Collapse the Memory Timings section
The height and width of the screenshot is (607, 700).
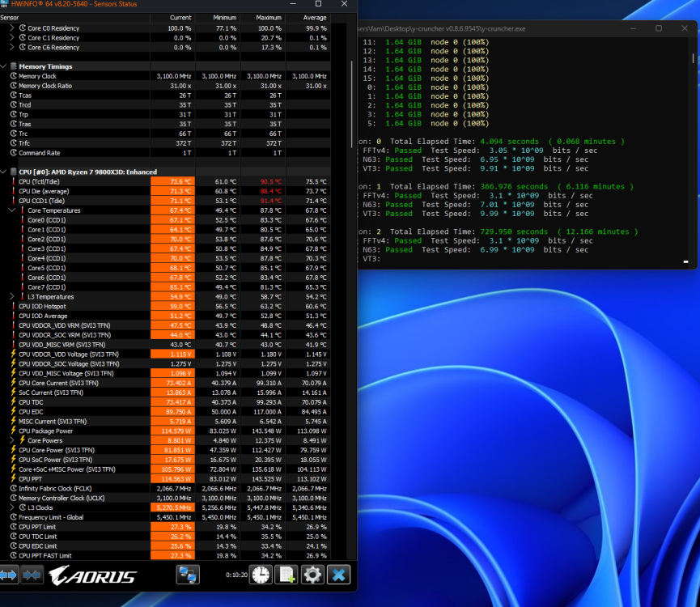pos(5,66)
